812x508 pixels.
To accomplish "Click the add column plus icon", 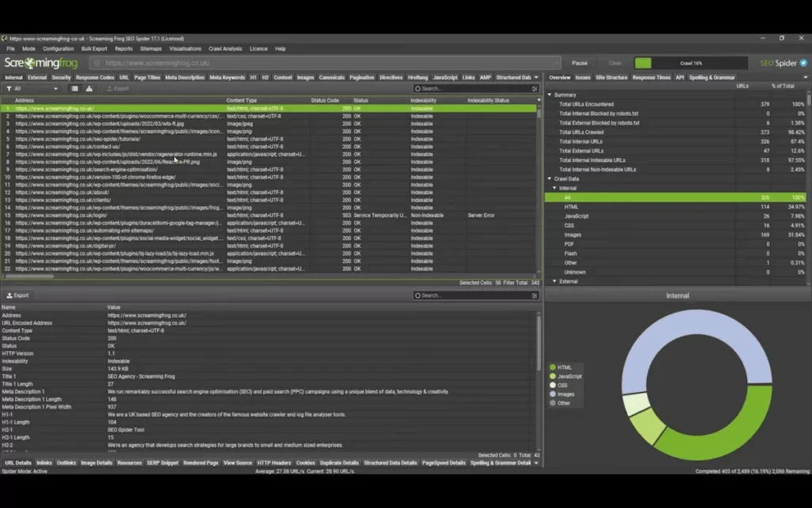I will pos(538,101).
